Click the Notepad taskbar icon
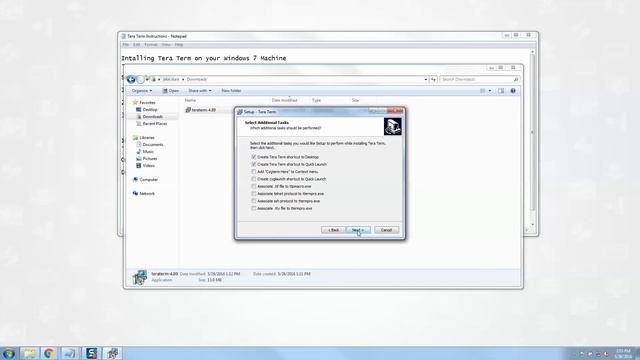 [70, 353]
